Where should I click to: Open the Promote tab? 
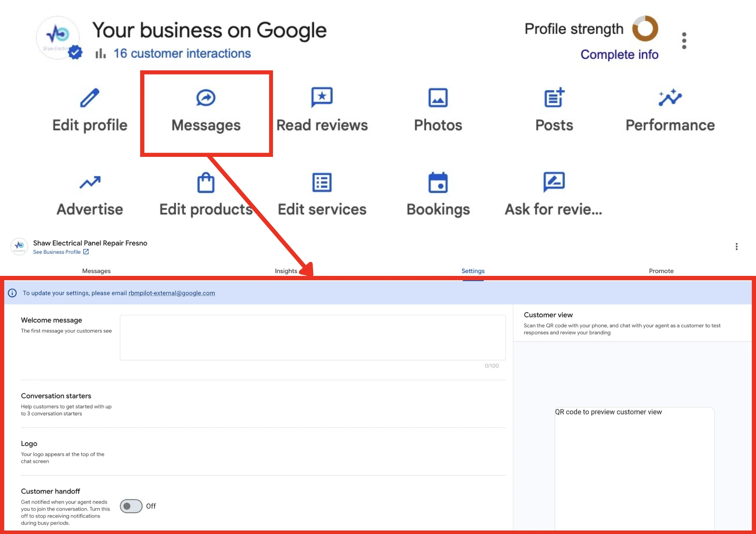point(661,271)
